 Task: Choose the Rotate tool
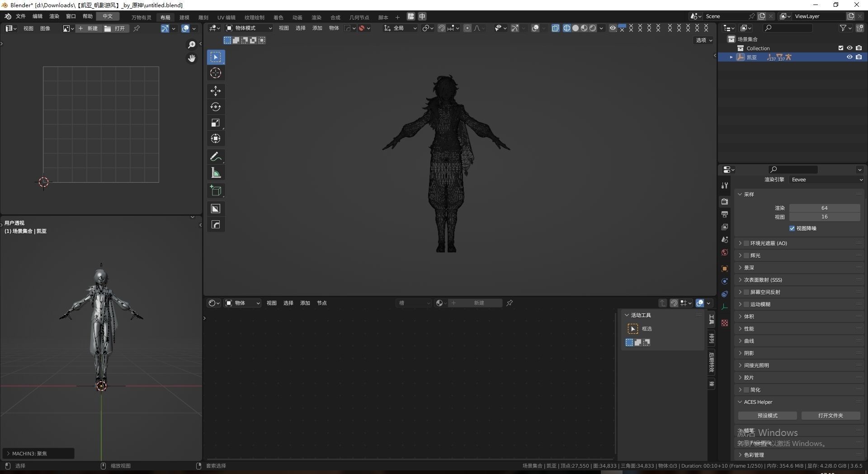[x=216, y=107]
